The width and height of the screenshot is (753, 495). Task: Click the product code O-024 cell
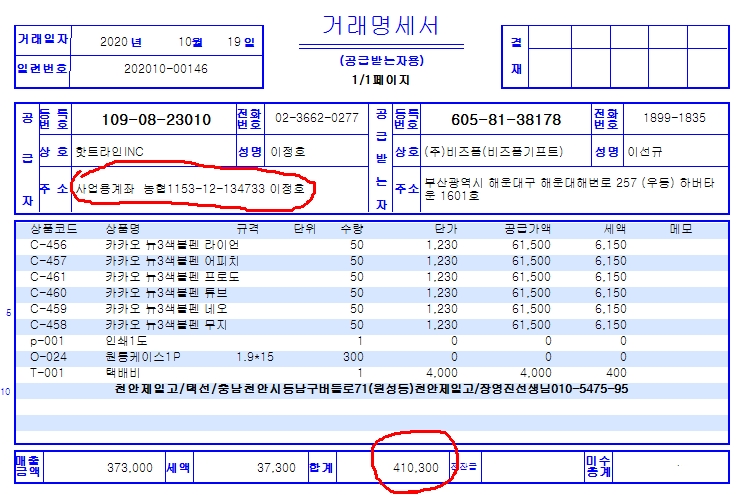pos(49,357)
